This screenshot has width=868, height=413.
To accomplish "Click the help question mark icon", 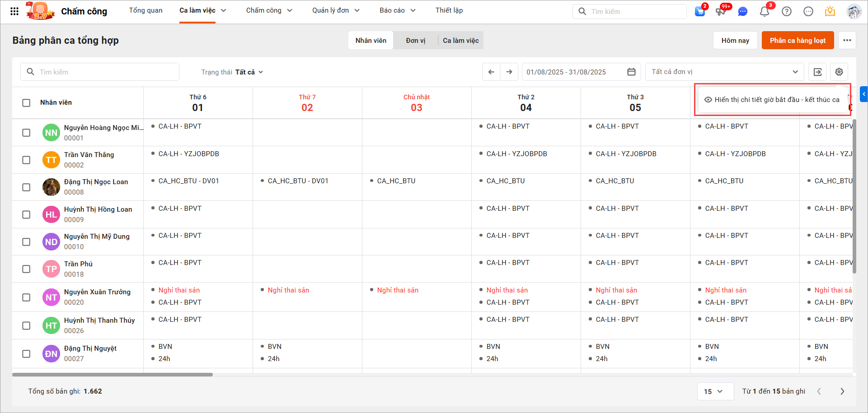I will [x=787, y=11].
